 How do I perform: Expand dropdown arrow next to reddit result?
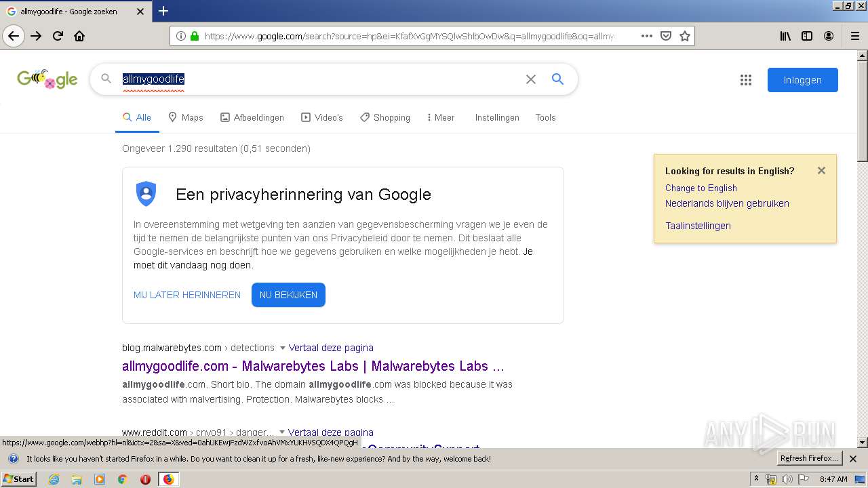(281, 432)
